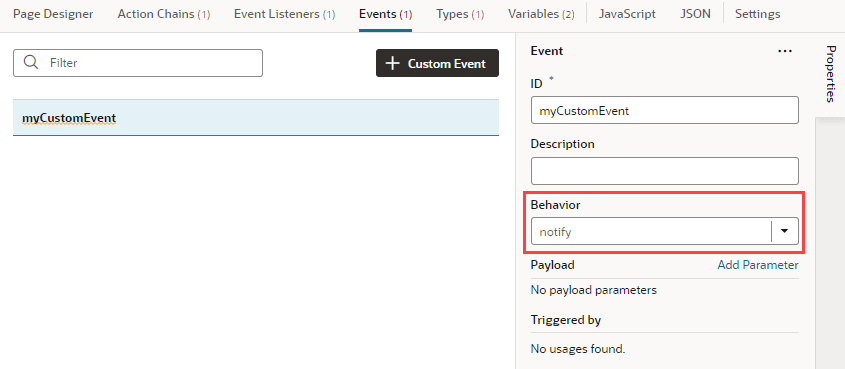This screenshot has height=369, width=845.
Task: Click into the Filter search field
Action: [138, 63]
